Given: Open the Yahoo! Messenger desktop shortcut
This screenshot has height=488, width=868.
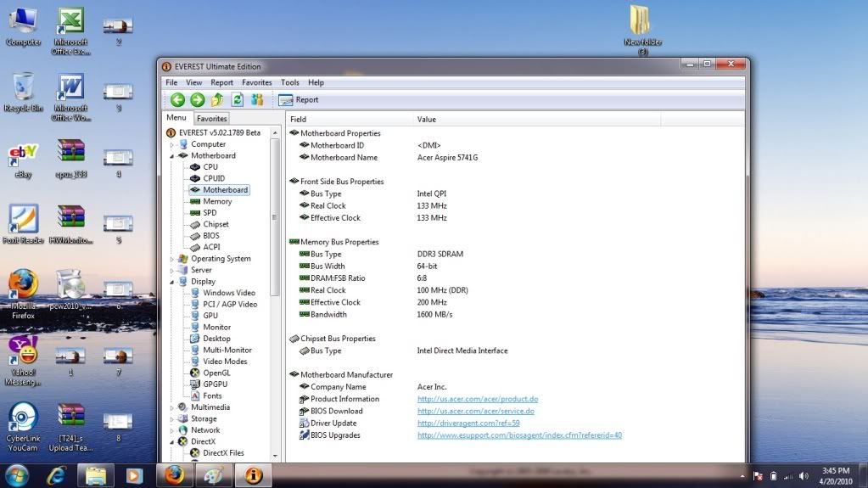Looking at the screenshot, I should point(23,360).
